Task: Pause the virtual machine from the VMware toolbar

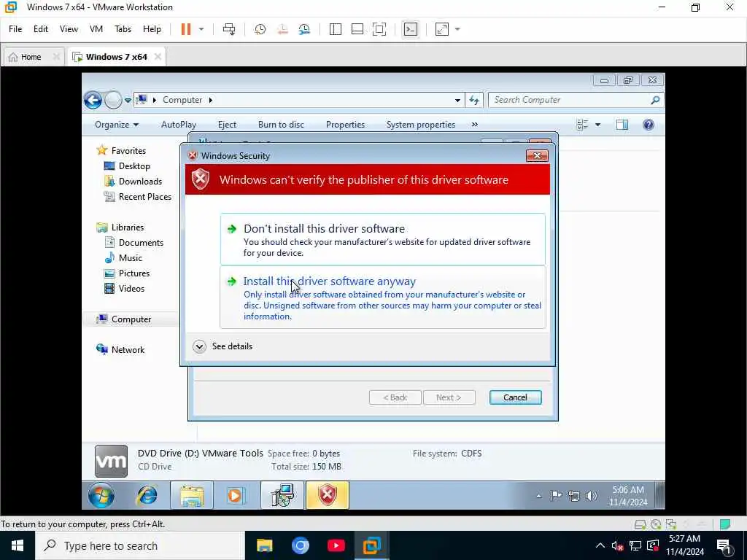Action: pyautogui.click(x=186, y=29)
